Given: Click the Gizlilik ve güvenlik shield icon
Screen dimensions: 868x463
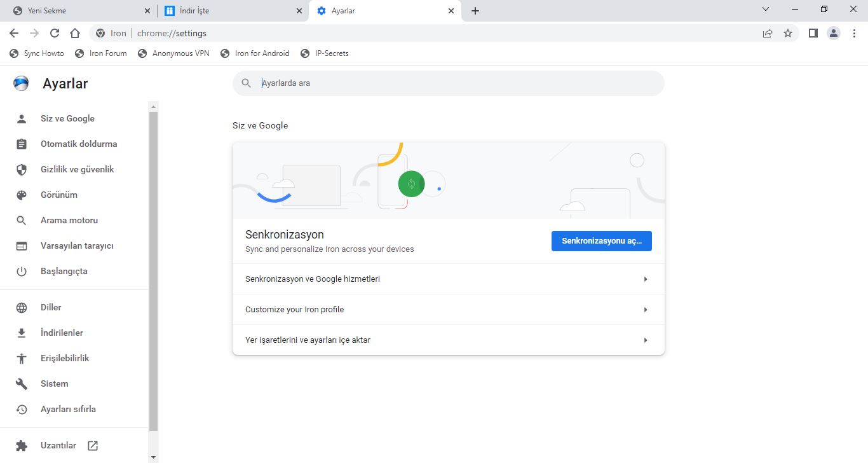Looking at the screenshot, I should pyautogui.click(x=22, y=169).
